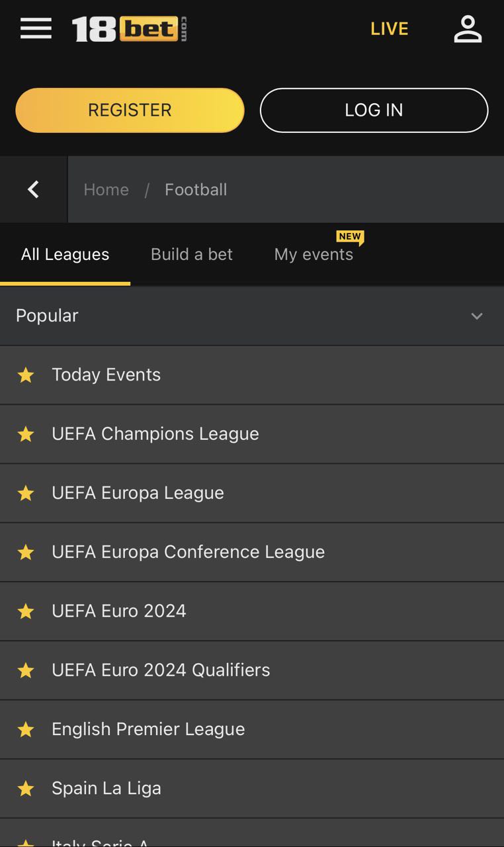Open the hamburger menu
This screenshot has height=847, width=504.
(x=36, y=28)
